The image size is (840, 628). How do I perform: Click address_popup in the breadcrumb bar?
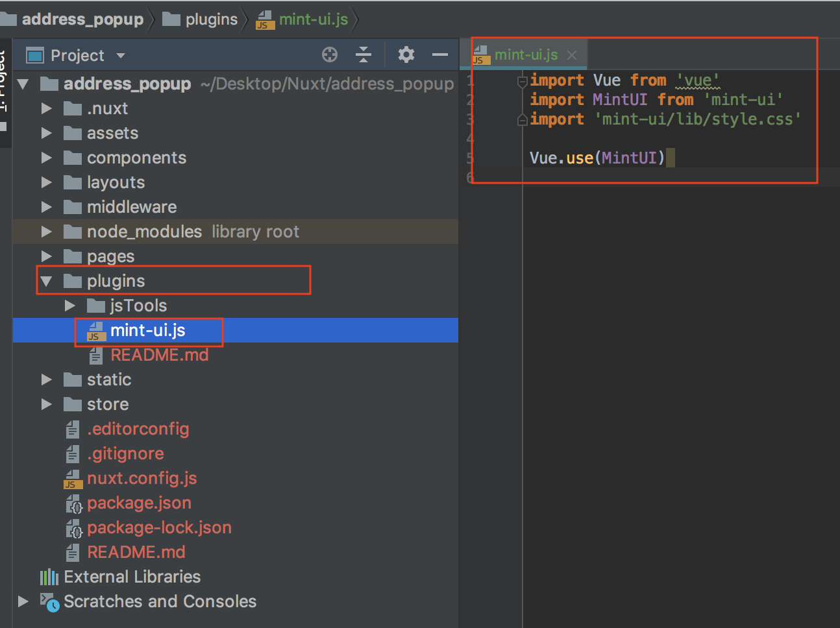[82, 19]
